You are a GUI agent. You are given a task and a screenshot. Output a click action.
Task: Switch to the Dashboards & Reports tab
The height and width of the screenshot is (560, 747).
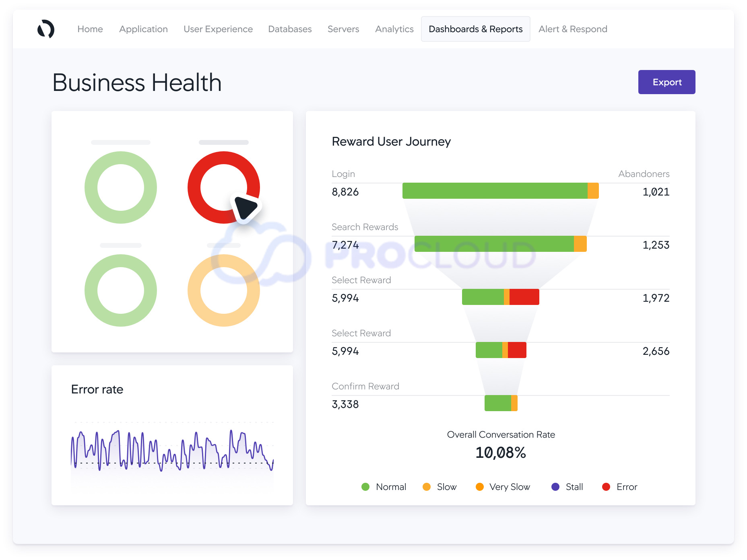[x=475, y=29]
